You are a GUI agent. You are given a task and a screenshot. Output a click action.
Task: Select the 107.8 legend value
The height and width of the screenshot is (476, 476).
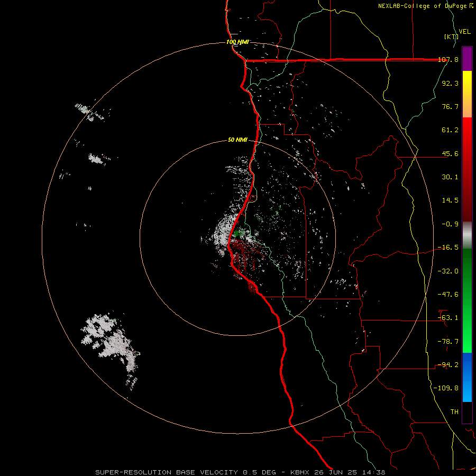pyautogui.click(x=448, y=60)
